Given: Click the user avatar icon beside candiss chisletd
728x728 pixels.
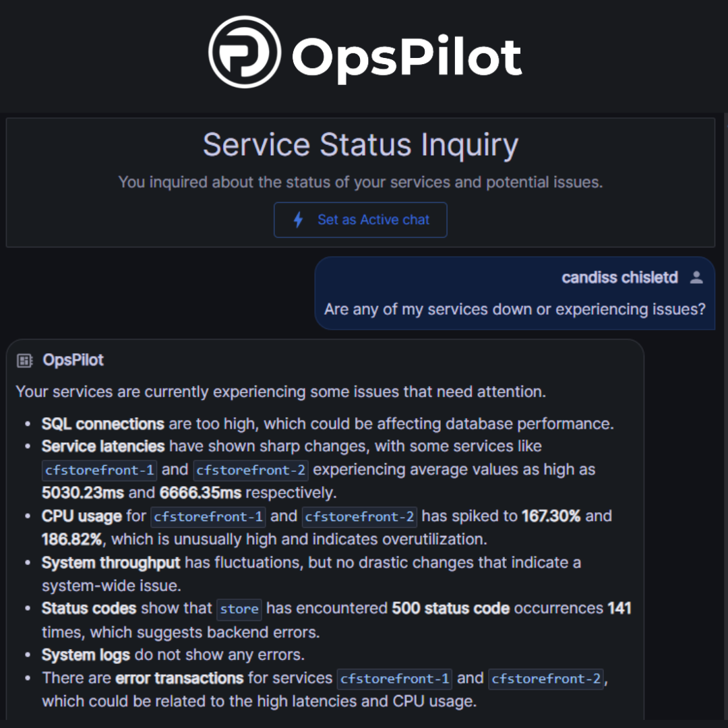Looking at the screenshot, I should coord(697,277).
